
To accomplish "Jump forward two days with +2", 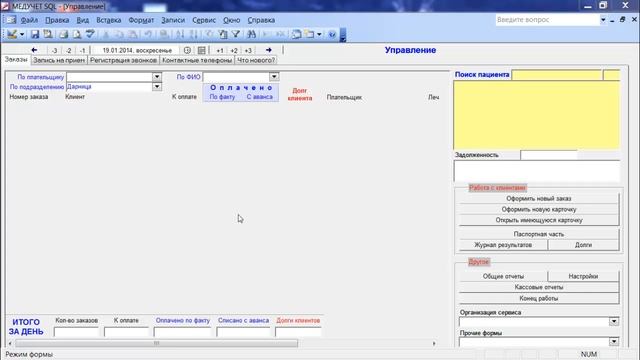I will click(x=234, y=50).
